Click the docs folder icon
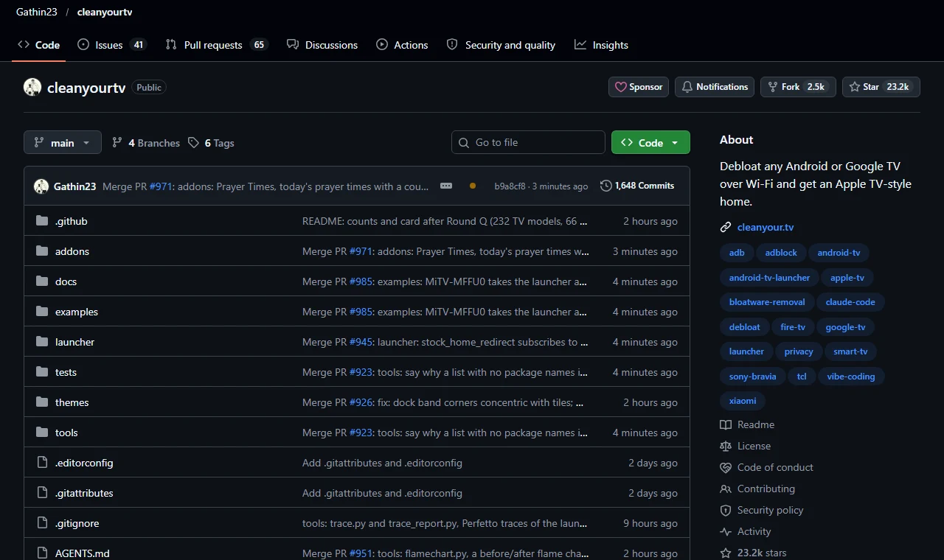 point(41,281)
